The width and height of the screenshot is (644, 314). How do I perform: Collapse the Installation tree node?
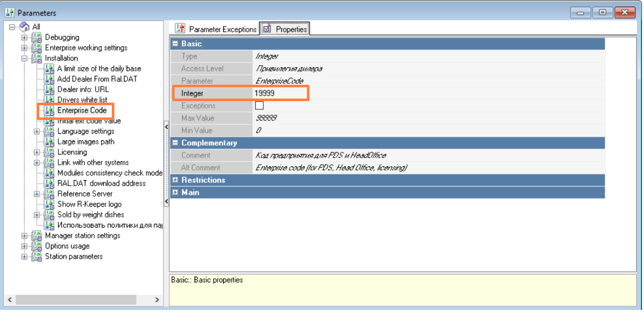(24, 58)
